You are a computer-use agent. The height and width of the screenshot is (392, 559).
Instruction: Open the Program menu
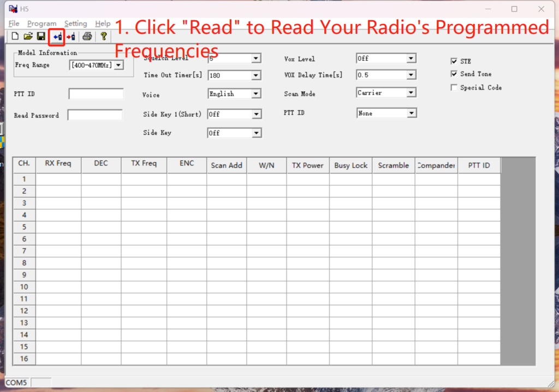pos(41,23)
